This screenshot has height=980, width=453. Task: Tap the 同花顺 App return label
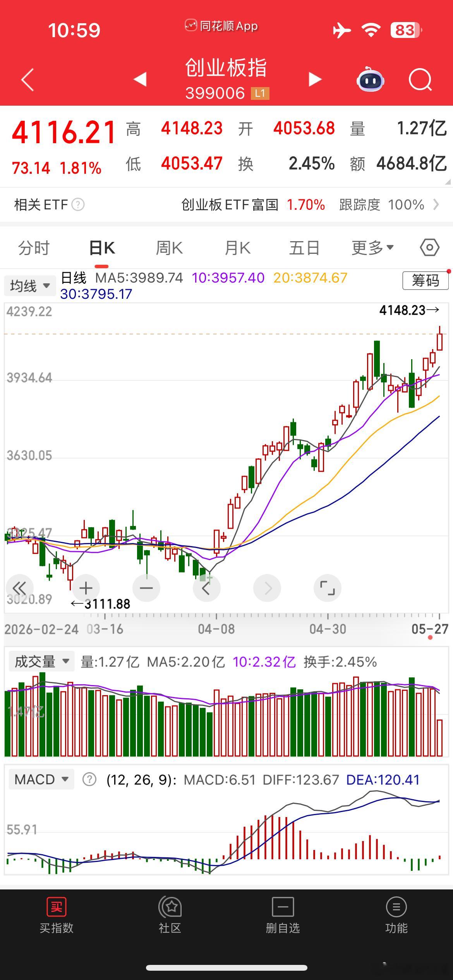pos(221,26)
